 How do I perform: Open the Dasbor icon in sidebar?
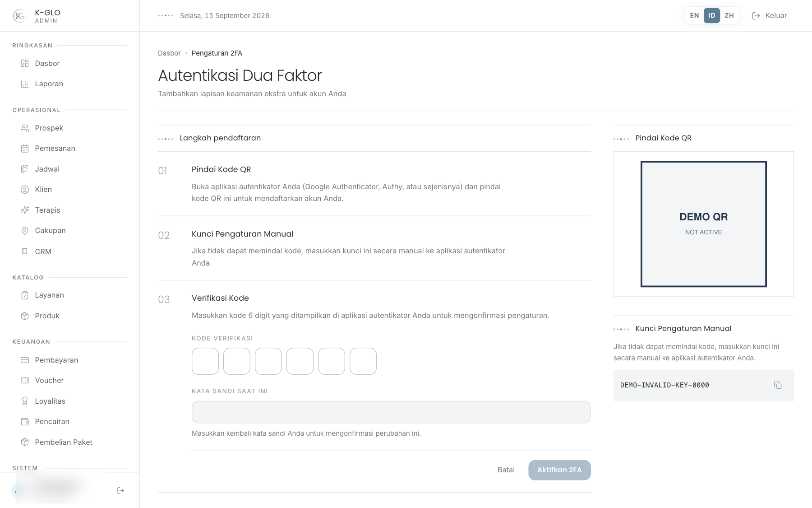(x=25, y=63)
